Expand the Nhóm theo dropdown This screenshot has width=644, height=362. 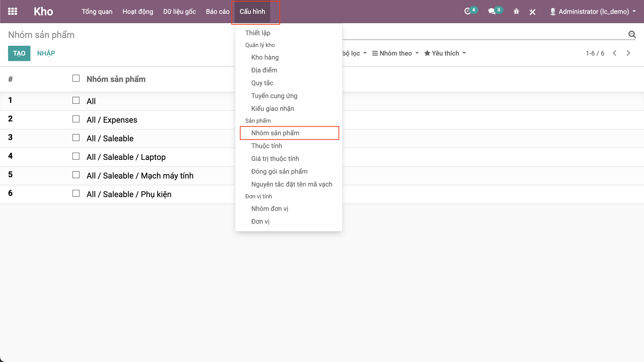click(395, 53)
